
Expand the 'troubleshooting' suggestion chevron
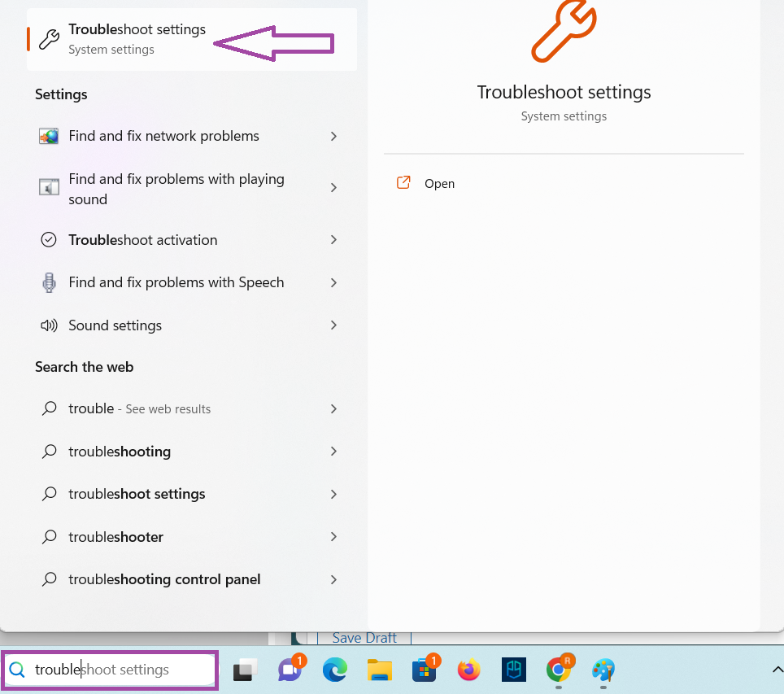333,452
